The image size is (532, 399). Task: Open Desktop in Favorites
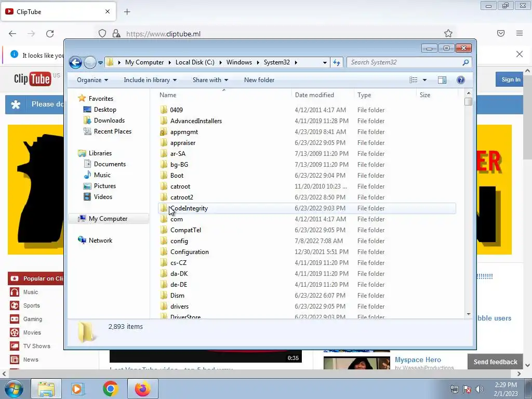[105, 110]
